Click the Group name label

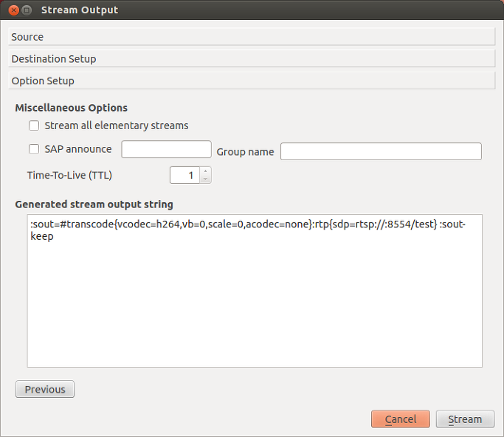(245, 152)
